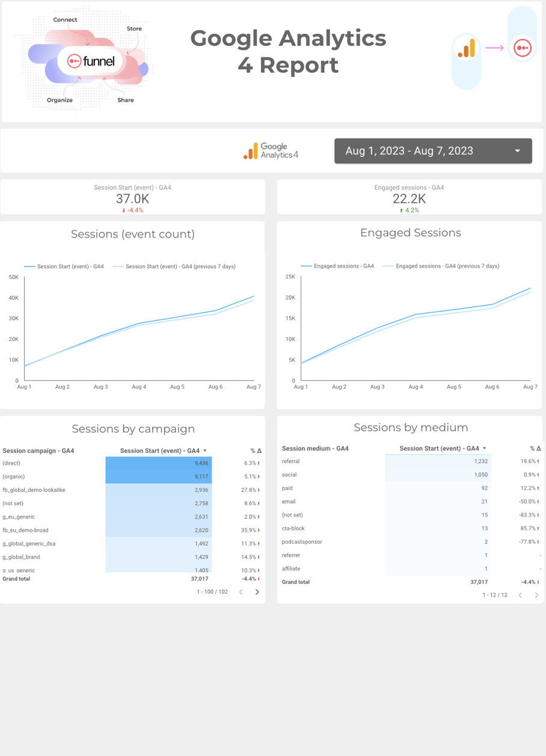
Task: Click the red GA4 destination icon at top right
Action: (522, 48)
